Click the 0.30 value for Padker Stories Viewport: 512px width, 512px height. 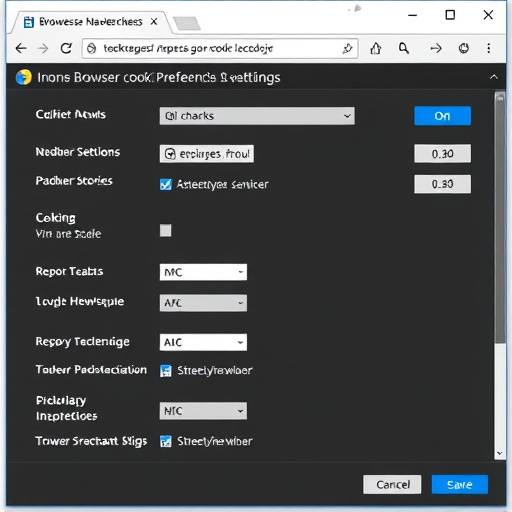(x=442, y=184)
